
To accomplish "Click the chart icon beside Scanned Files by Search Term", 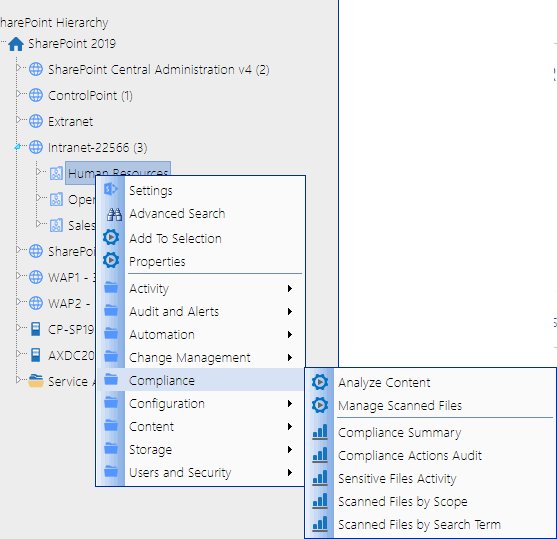I will pyautogui.click(x=320, y=524).
